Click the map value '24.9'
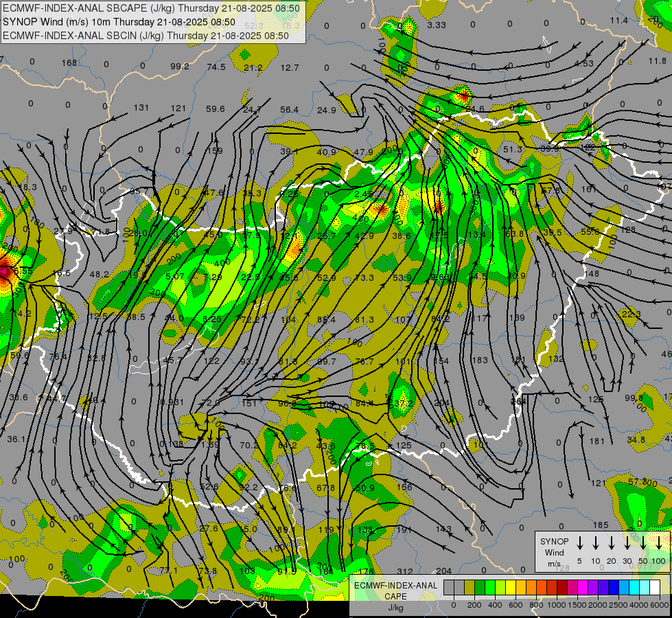The width and height of the screenshot is (672, 618). 327,111
